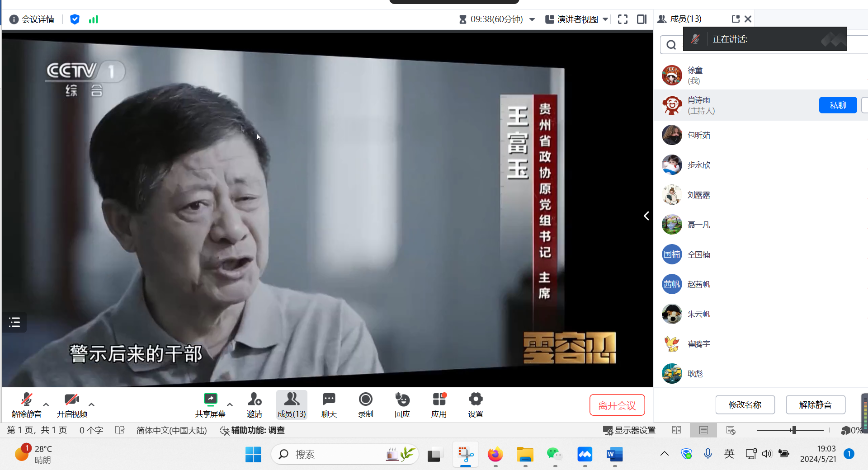Expand the share screen options arrow
The width and height of the screenshot is (868, 470).
[x=230, y=404]
